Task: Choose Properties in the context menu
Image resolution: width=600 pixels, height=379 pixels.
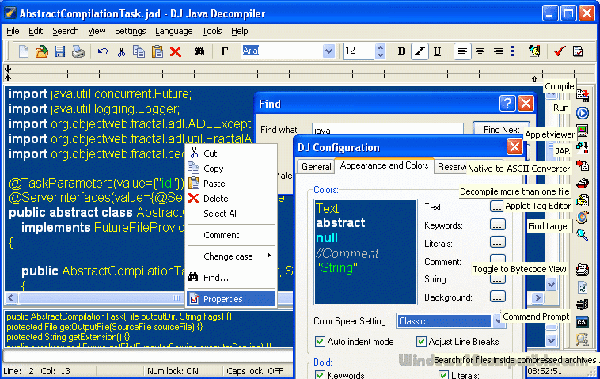Action: click(231, 299)
